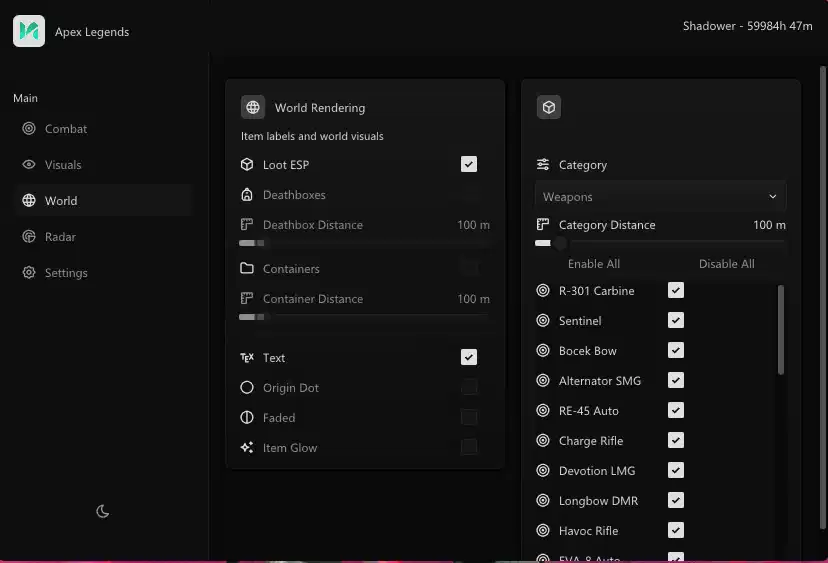828x563 pixels.
Task: Click the moon theme toggle icon
Action: [x=102, y=511]
